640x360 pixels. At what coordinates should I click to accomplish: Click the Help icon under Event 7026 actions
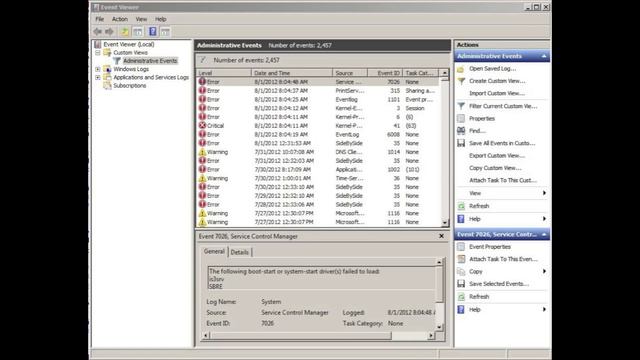pyautogui.click(x=461, y=310)
